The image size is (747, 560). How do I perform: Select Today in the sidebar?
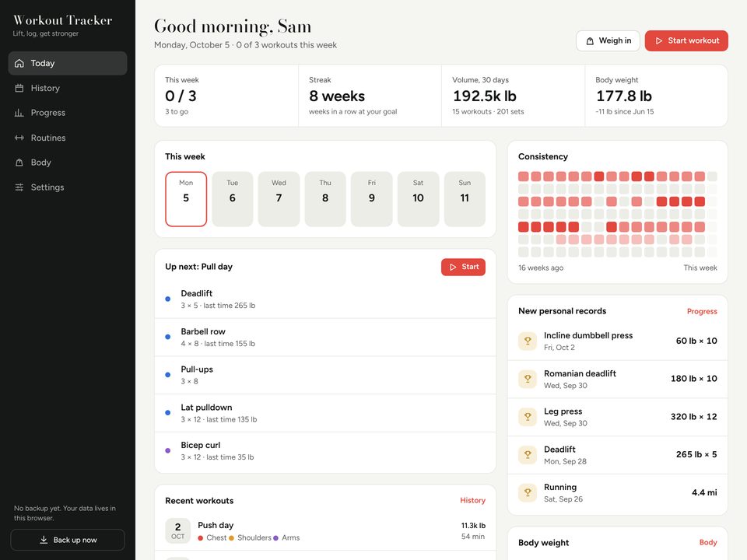coord(68,63)
